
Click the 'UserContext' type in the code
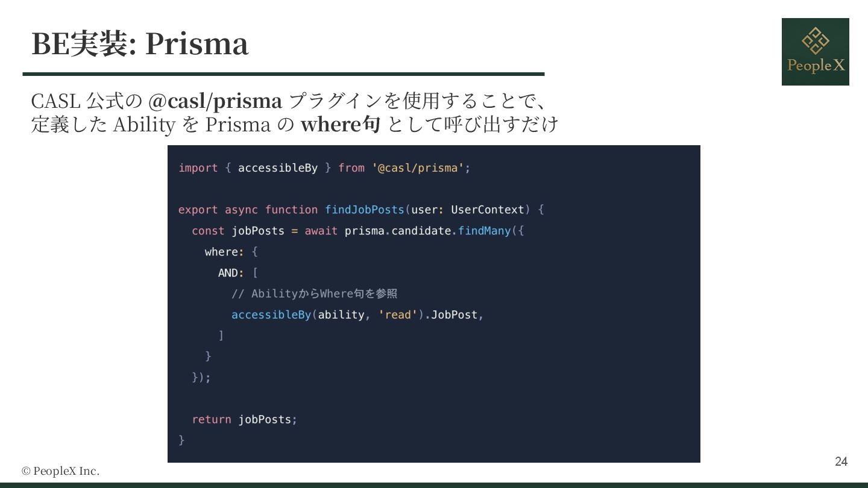pyautogui.click(x=488, y=210)
